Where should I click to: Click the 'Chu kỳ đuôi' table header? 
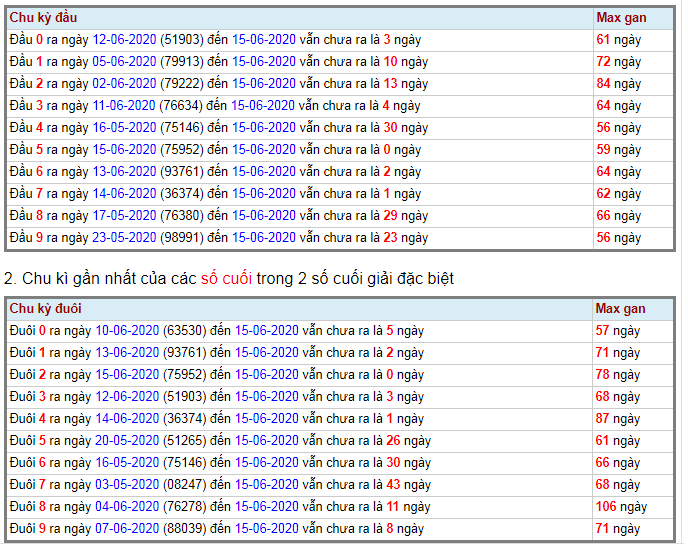click(x=44, y=309)
